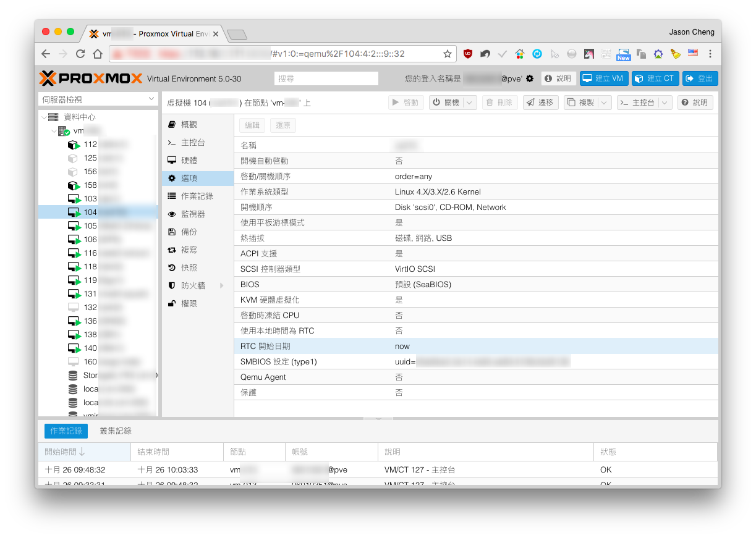
Task: Sort by 結束時間 column header
Action: 177,452
